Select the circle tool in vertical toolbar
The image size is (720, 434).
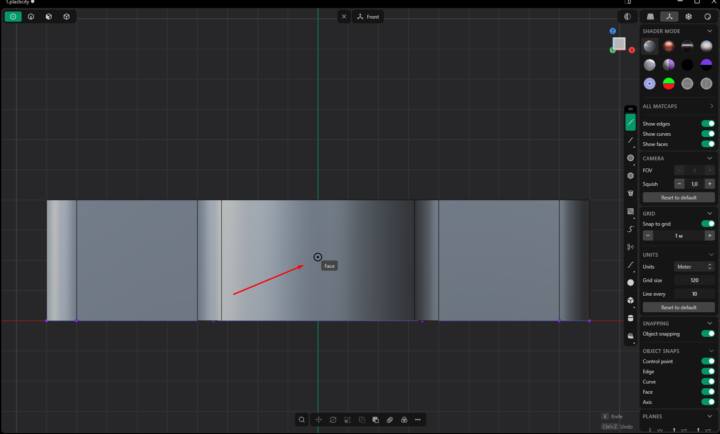pos(630,158)
